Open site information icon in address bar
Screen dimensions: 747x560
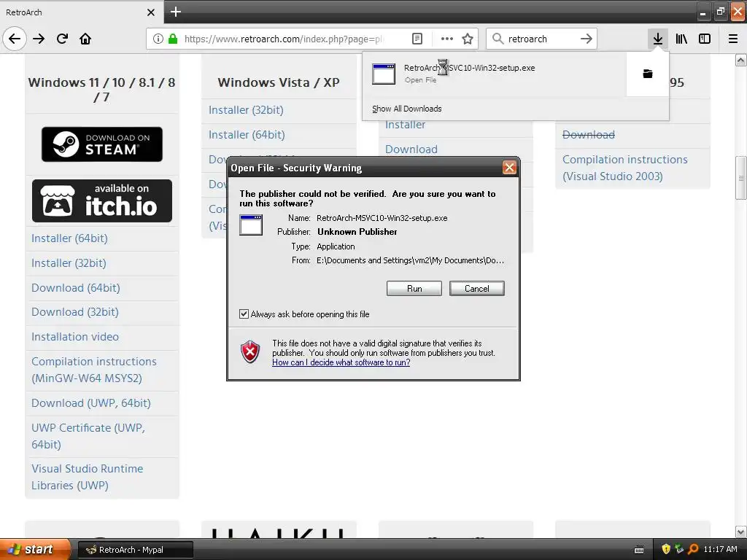(158, 39)
